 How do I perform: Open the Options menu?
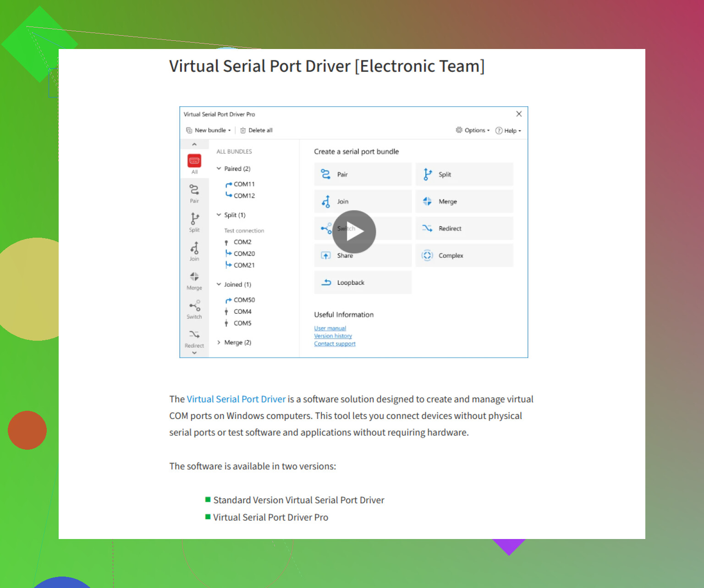click(x=473, y=130)
